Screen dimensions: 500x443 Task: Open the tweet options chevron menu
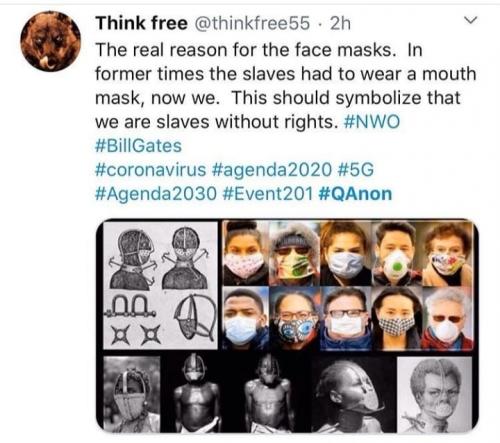pyautogui.click(x=471, y=20)
